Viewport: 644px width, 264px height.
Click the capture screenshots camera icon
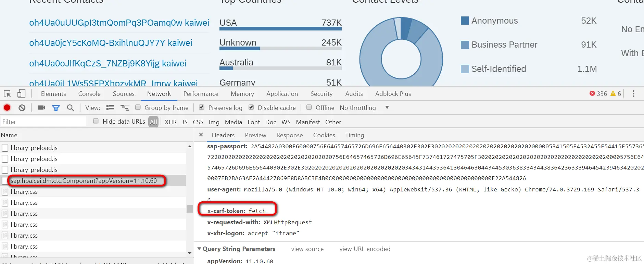41,108
